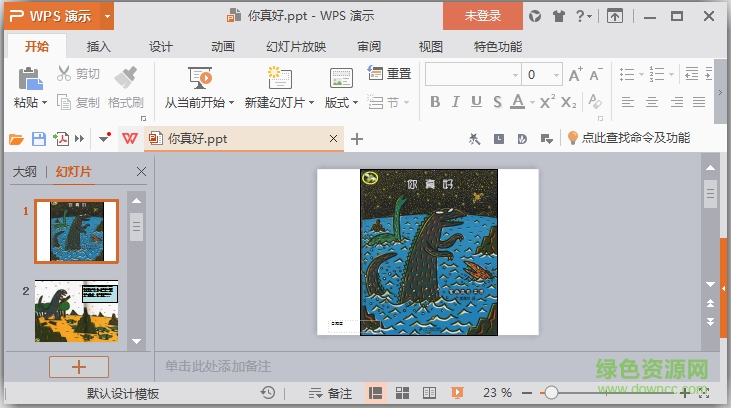Toggle text shadow S button
This screenshot has height=408, width=731.
click(x=497, y=102)
